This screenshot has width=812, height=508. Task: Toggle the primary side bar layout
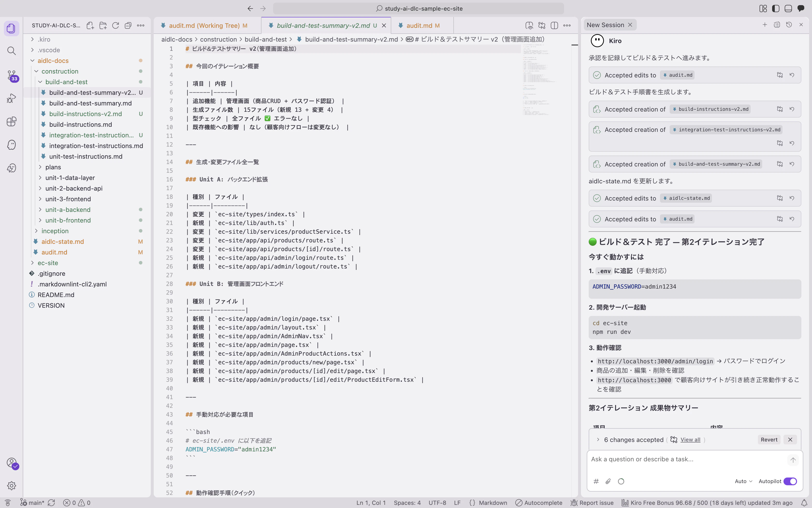(x=776, y=8)
